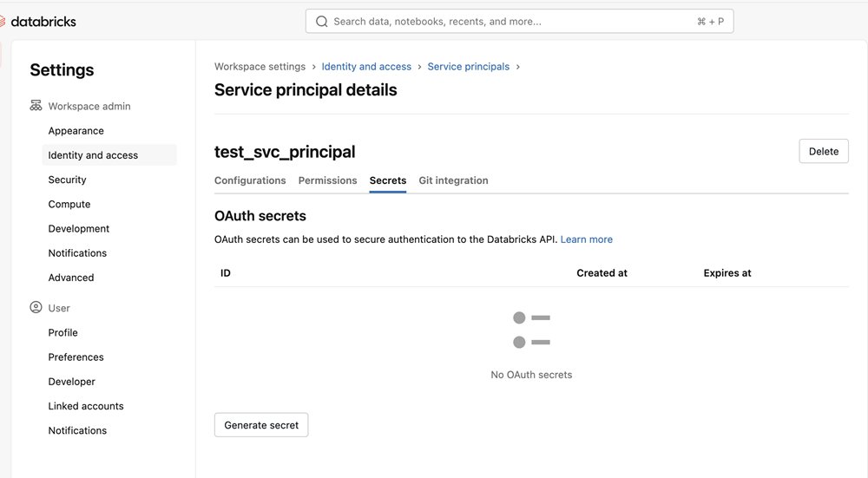
Task: Switch to the Permissions tab
Action: coord(328,180)
